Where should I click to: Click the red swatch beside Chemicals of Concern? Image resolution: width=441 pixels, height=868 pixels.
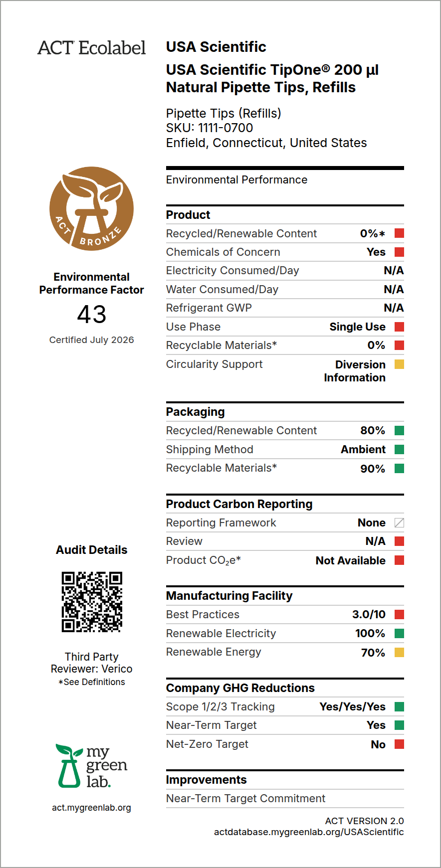point(399,252)
